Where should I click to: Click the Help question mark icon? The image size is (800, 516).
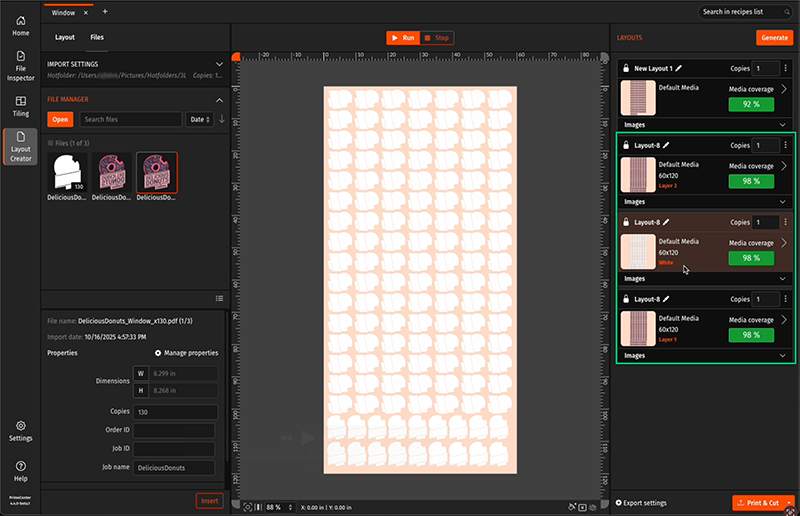coord(20,470)
